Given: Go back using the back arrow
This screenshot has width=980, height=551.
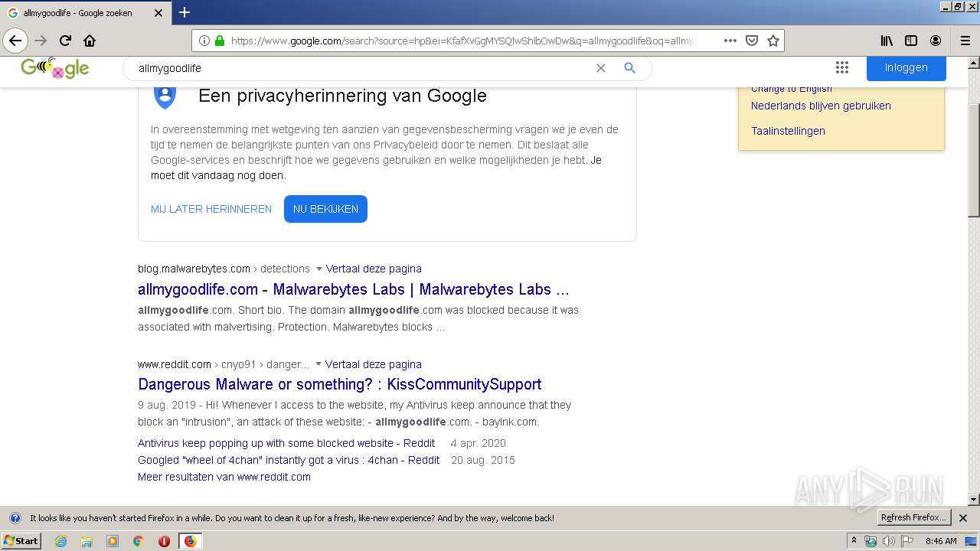Looking at the screenshot, I should tap(15, 41).
